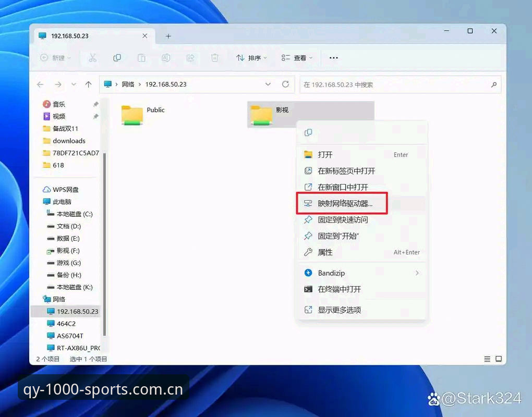Click the navigation pane vertical scrollbar
This screenshot has height=417, width=532.
(x=104, y=244)
